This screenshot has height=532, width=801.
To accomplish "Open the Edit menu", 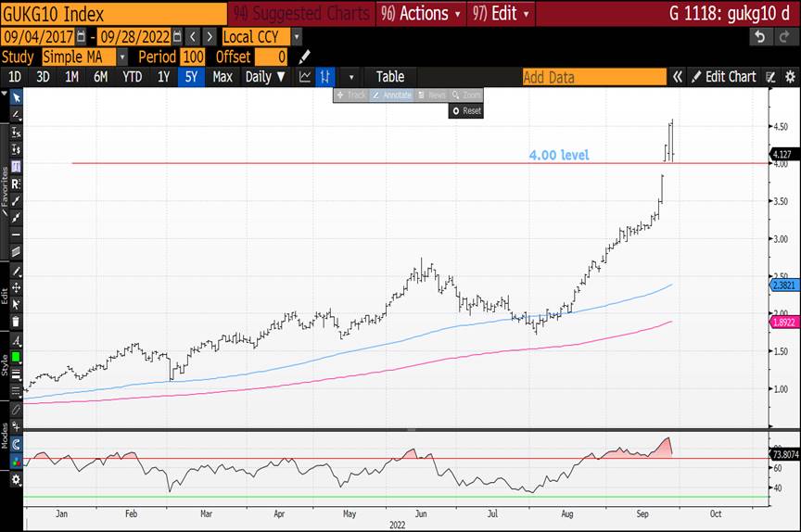I will pyautogui.click(x=501, y=13).
